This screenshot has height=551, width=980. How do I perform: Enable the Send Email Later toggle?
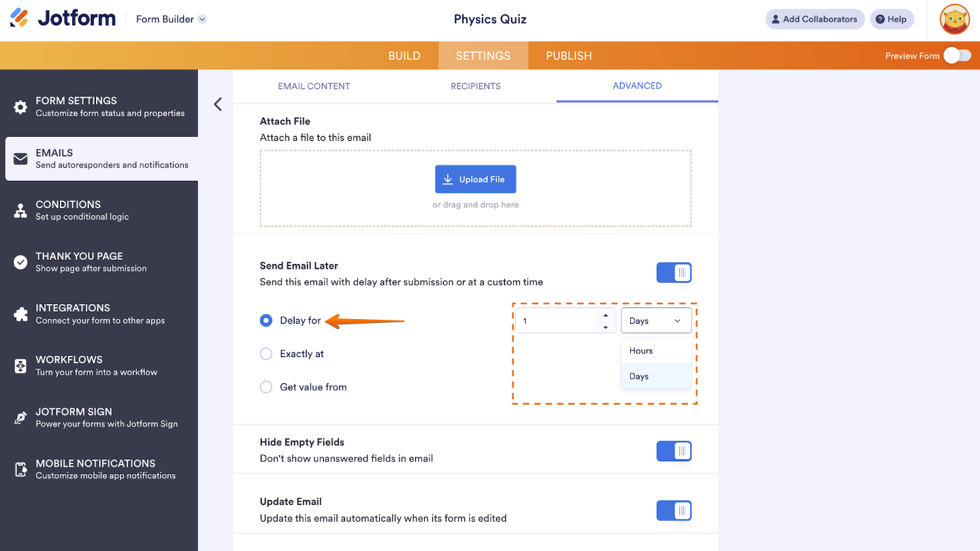pos(674,272)
